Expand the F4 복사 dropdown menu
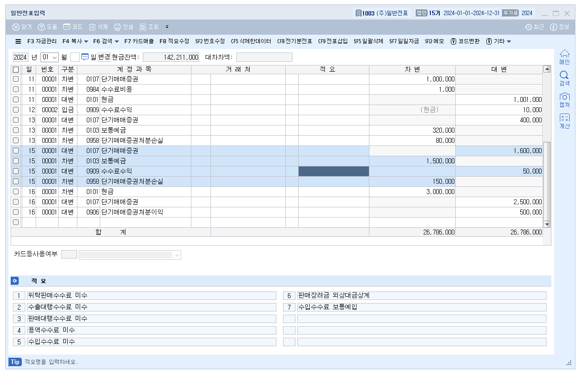This screenshot has width=583, height=392. coord(86,41)
